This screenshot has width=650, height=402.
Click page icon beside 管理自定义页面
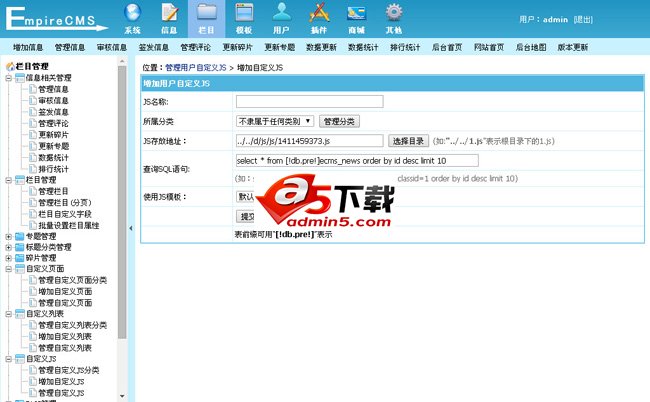pyautogui.click(x=33, y=303)
